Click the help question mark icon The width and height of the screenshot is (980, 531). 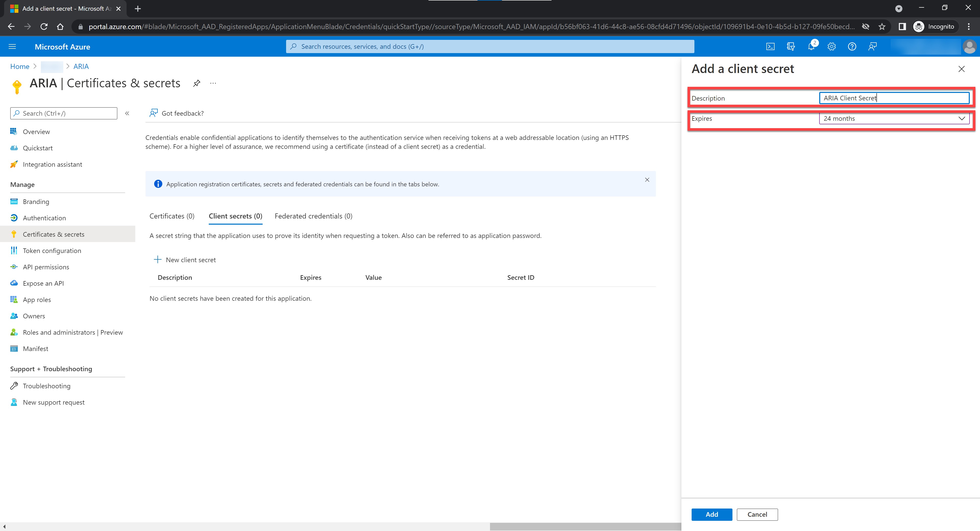(852, 46)
